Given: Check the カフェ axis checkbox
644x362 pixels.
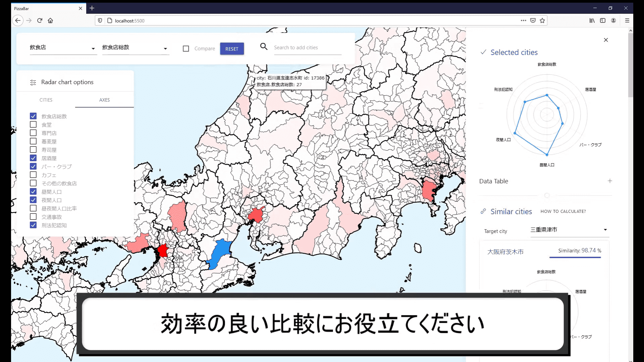Looking at the screenshot, I should click(x=33, y=175).
